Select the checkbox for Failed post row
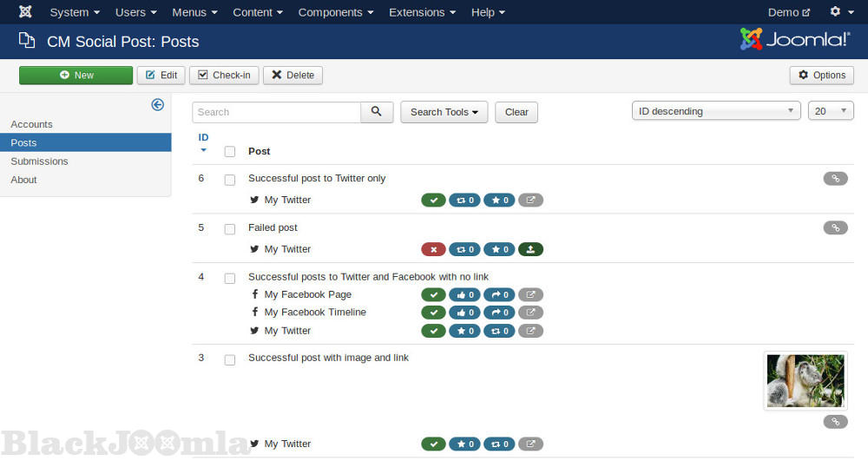 [230, 229]
